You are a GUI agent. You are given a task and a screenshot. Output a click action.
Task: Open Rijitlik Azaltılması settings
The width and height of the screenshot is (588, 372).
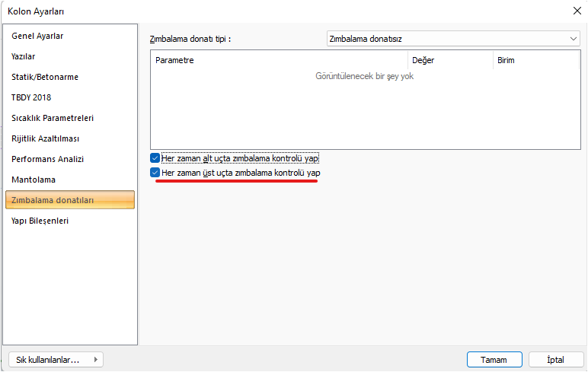pyautogui.click(x=46, y=138)
